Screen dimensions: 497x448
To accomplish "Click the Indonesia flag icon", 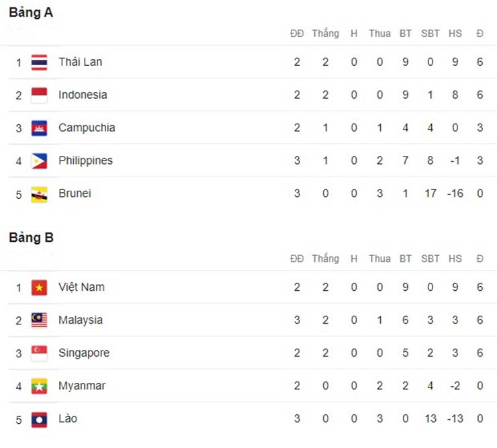I will point(39,95).
